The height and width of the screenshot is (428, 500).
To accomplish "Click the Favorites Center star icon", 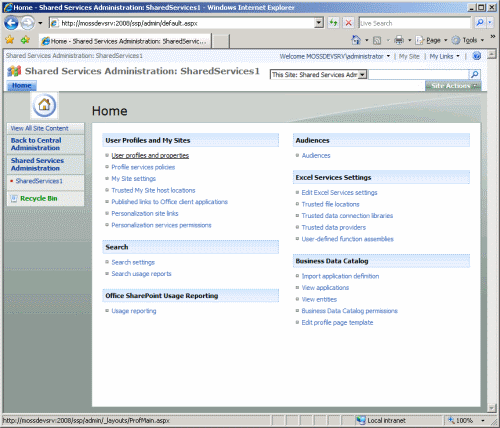I will [x=10, y=40].
